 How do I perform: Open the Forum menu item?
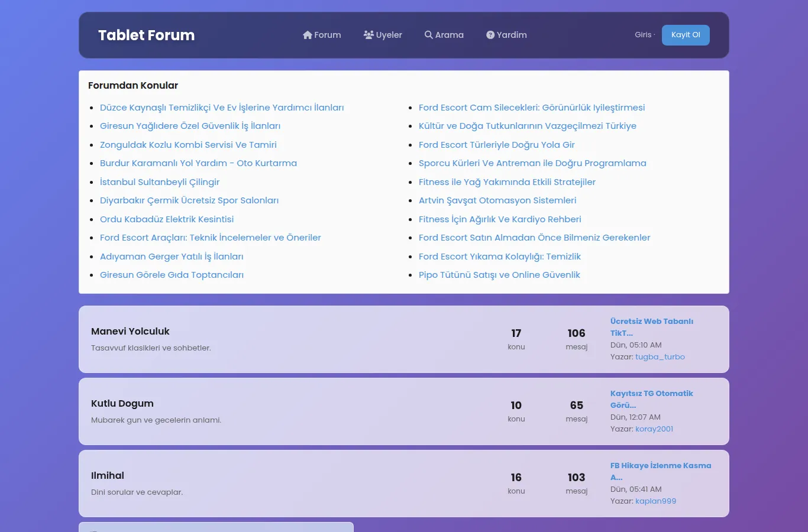pos(322,35)
